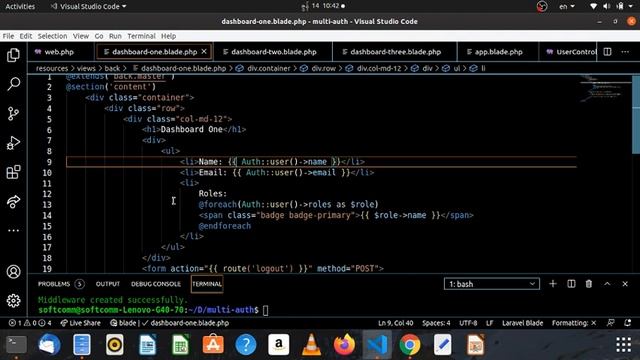The image size is (640, 360).
Task: Open Activities overview in top bar
Action: pyautogui.click(x=20, y=6)
